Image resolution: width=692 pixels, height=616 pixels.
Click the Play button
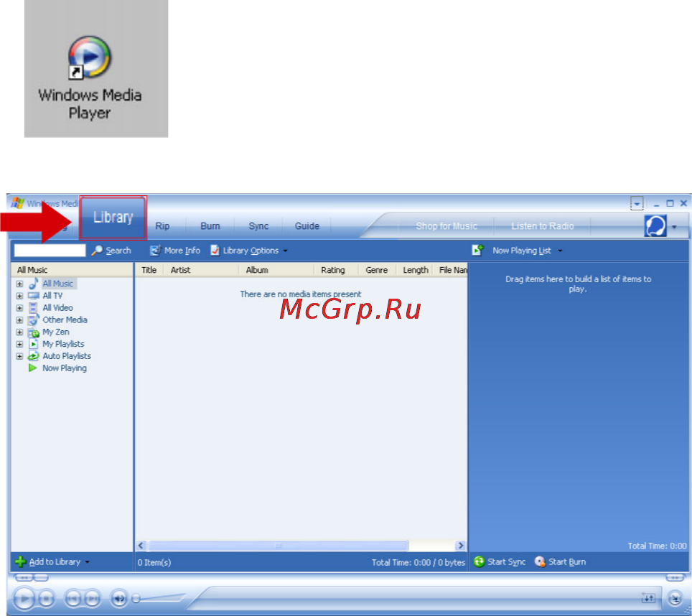point(24,598)
